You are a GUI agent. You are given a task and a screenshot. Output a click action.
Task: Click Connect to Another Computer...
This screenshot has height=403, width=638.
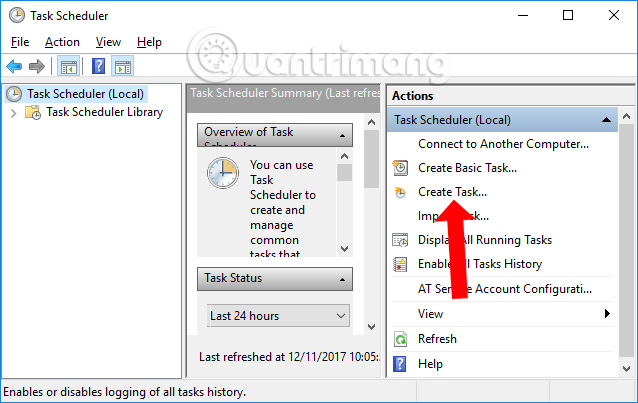click(503, 144)
